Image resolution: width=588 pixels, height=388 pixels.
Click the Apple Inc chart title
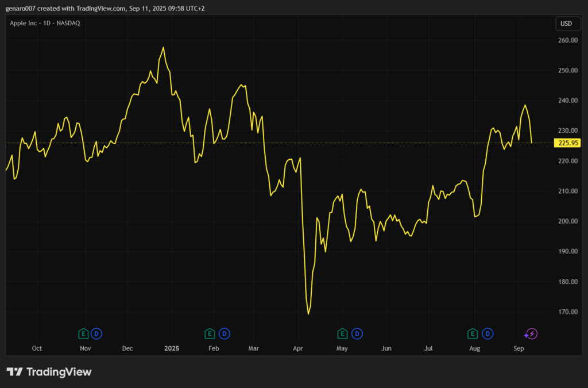coord(45,23)
